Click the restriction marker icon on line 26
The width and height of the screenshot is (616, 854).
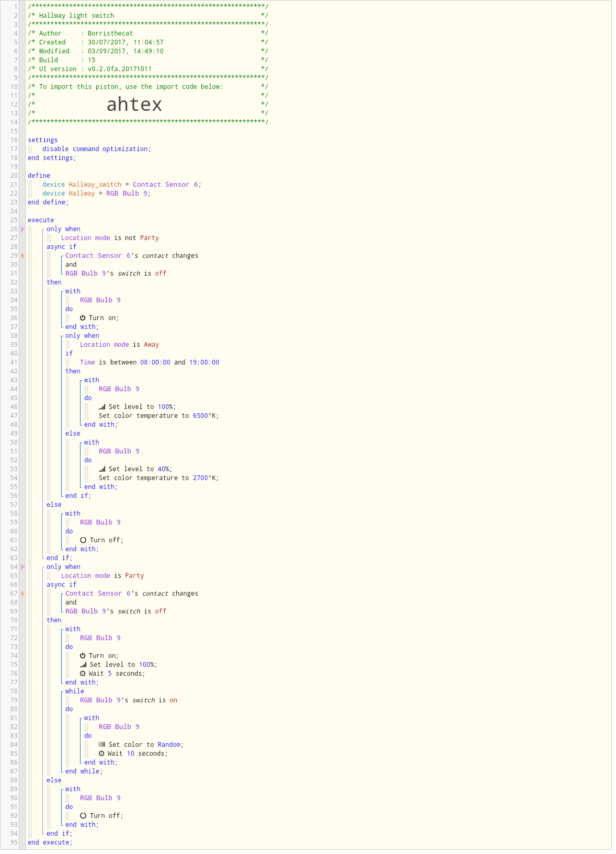point(22,229)
